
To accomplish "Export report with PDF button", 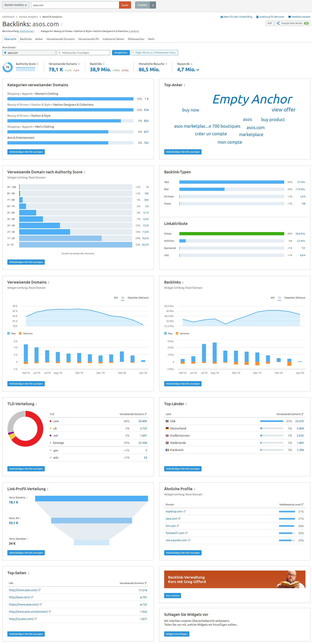I will pos(270,23).
